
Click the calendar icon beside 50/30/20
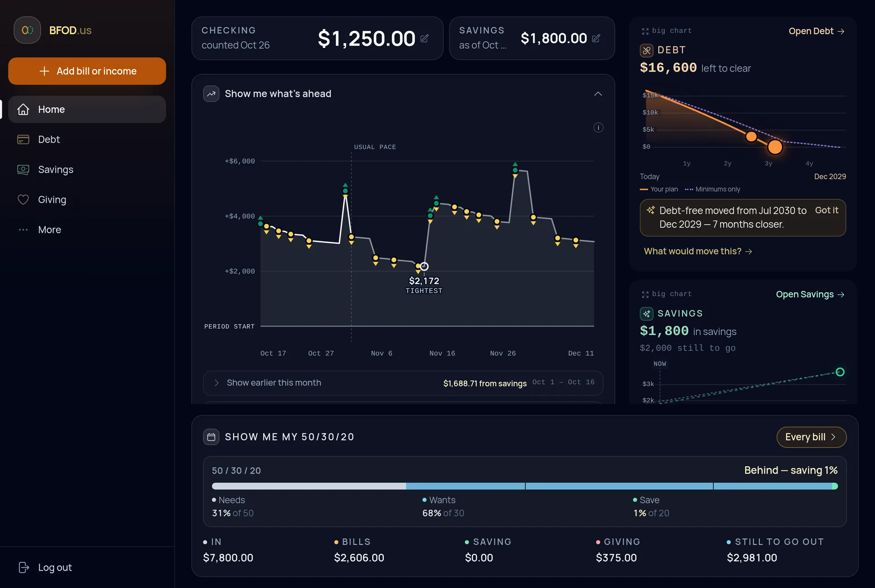(x=211, y=437)
